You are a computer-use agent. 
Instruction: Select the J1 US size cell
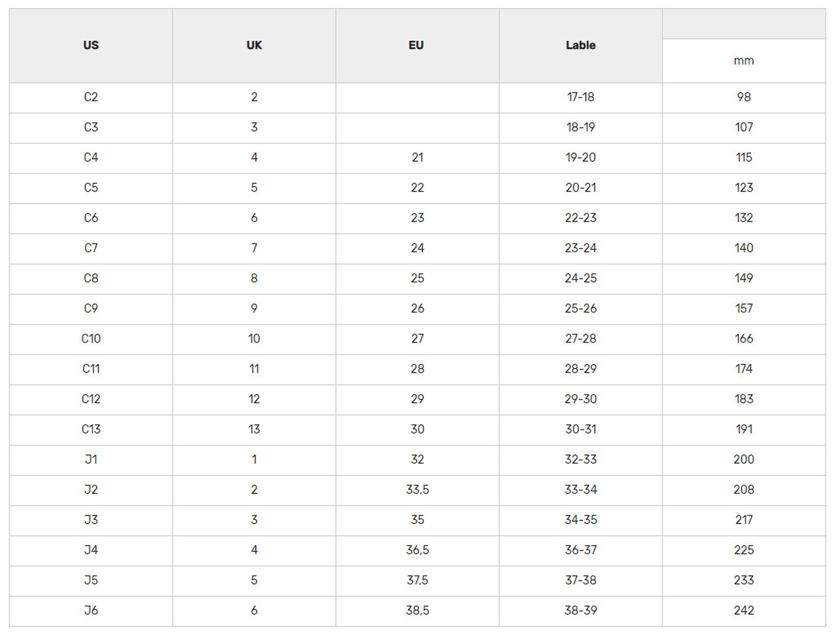pyautogui.click(x=91, y=460)
